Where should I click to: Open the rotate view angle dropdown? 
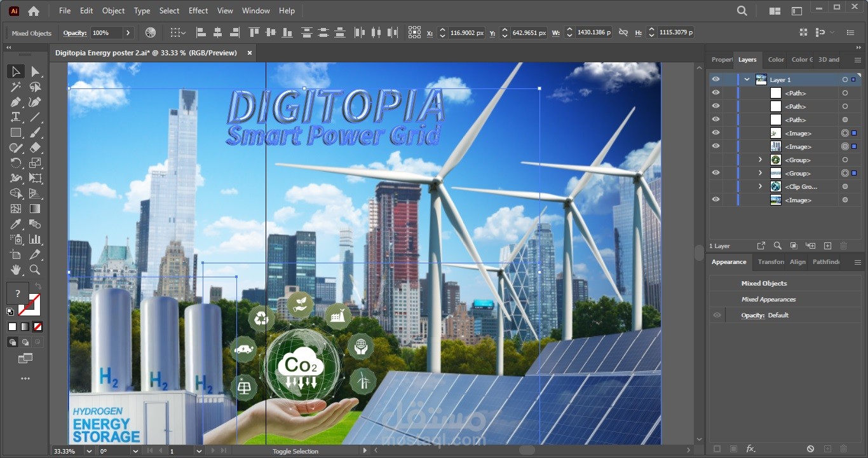click(135, 451)
